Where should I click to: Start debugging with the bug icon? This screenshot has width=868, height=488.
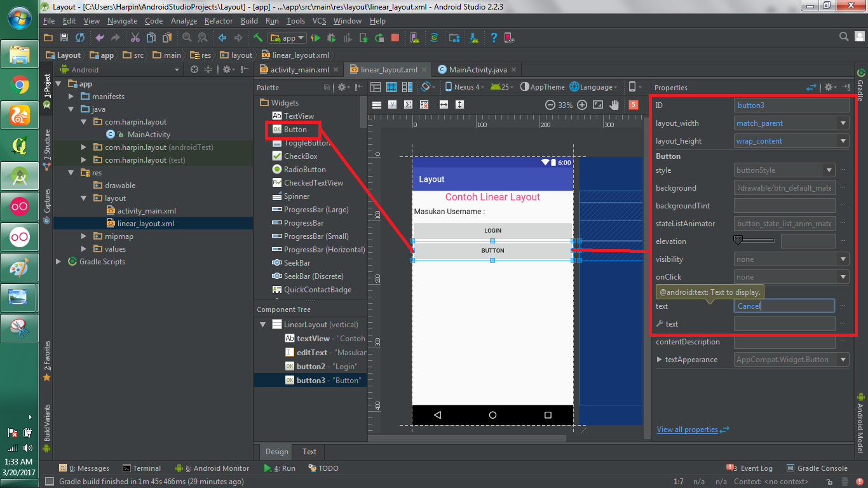332,38
